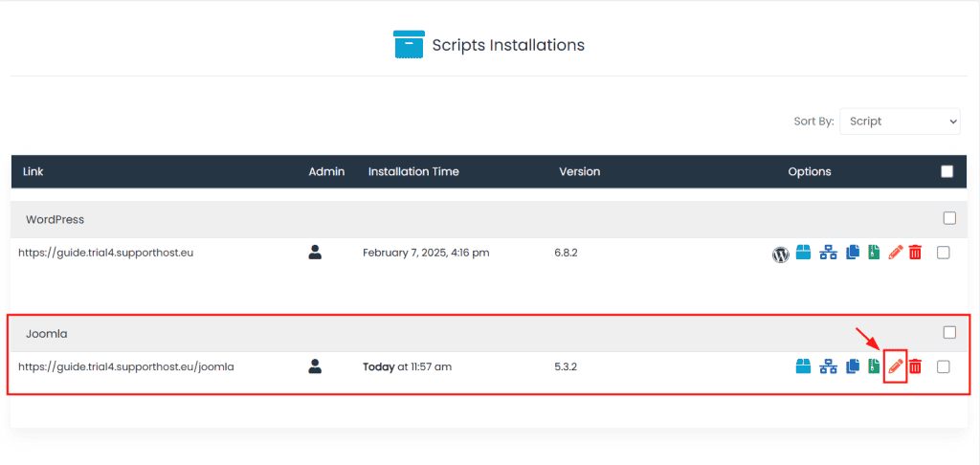Click the blue box icon in the Joomla row
The height and width of the screenshot is (465, 980).
[804, 366]
